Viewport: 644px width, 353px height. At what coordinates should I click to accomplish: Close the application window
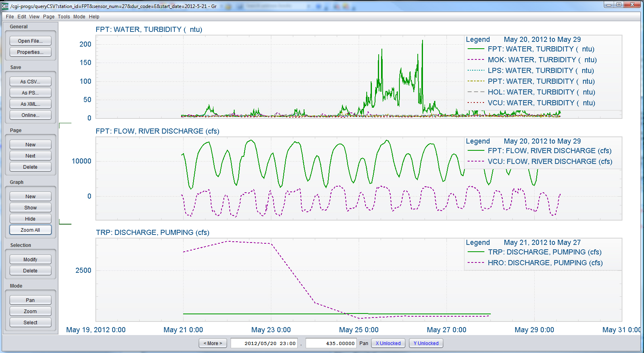coord(632,5)
